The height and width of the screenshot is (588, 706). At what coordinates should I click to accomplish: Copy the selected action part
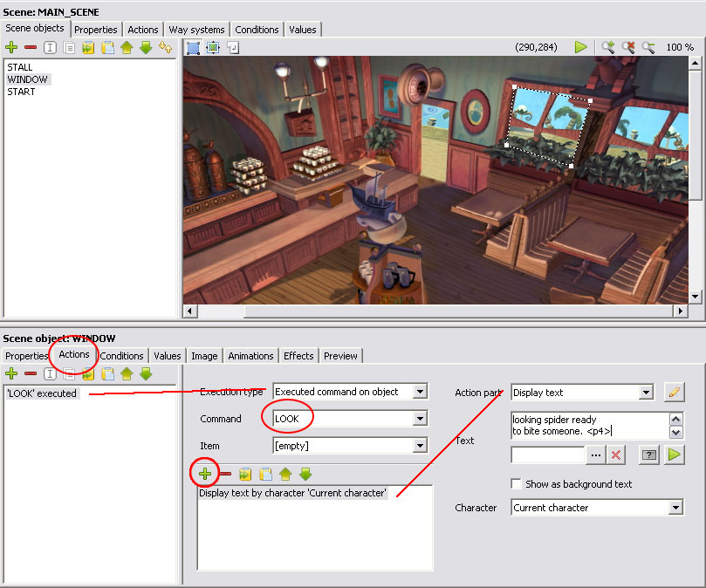tap(245, 474)
